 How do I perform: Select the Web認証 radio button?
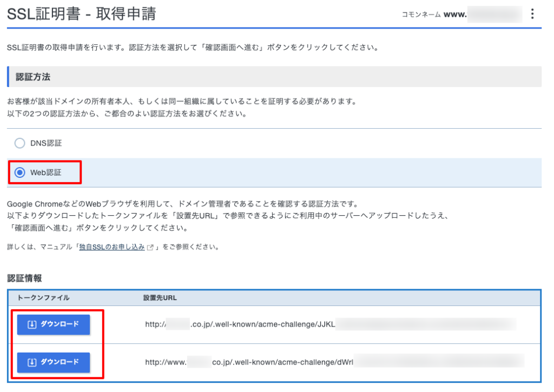[x=19, y=172]
